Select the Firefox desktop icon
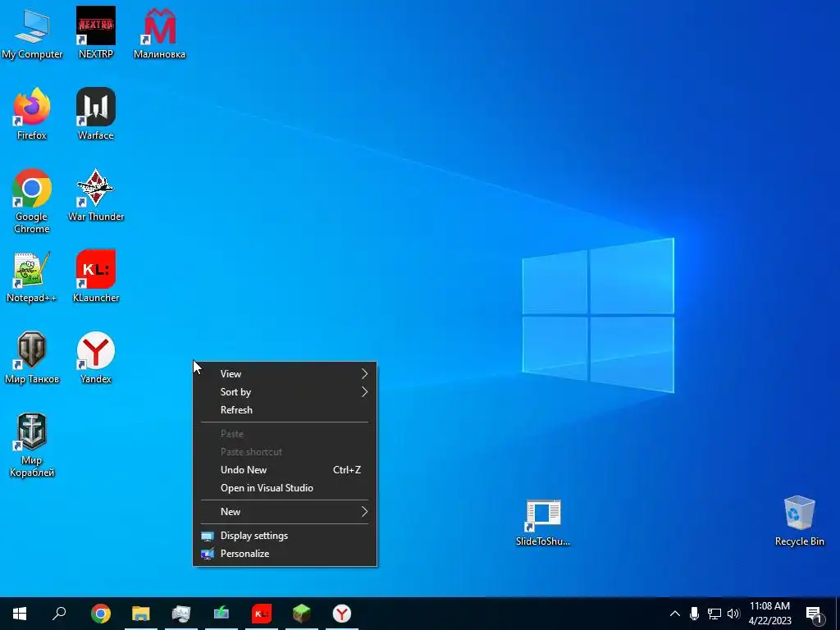This screenshot has height=630, width=840. click(32, 114)
